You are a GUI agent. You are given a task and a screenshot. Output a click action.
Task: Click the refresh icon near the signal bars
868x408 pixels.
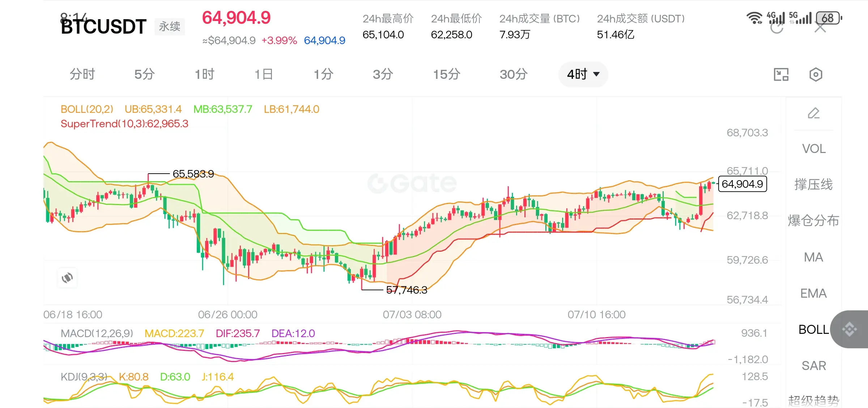tap(776, 27)
